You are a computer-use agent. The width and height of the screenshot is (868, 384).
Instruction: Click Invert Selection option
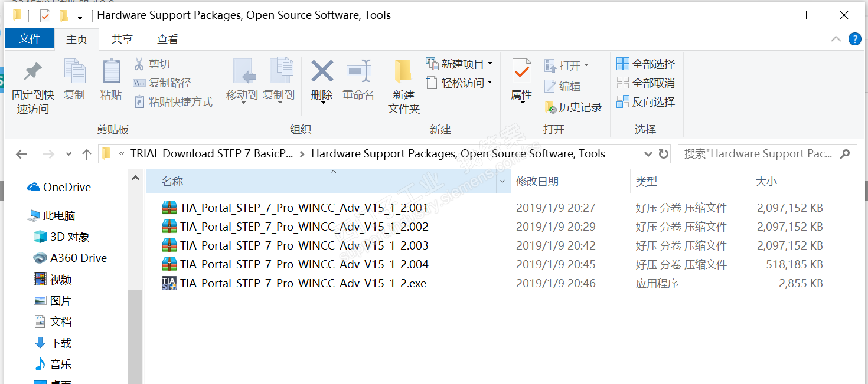point(645,101)
